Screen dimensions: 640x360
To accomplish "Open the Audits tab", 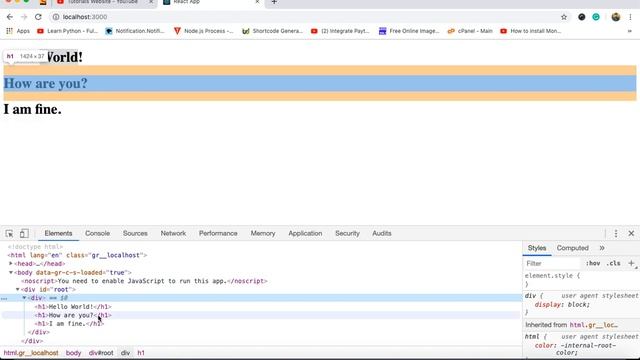I will (382, 233).
